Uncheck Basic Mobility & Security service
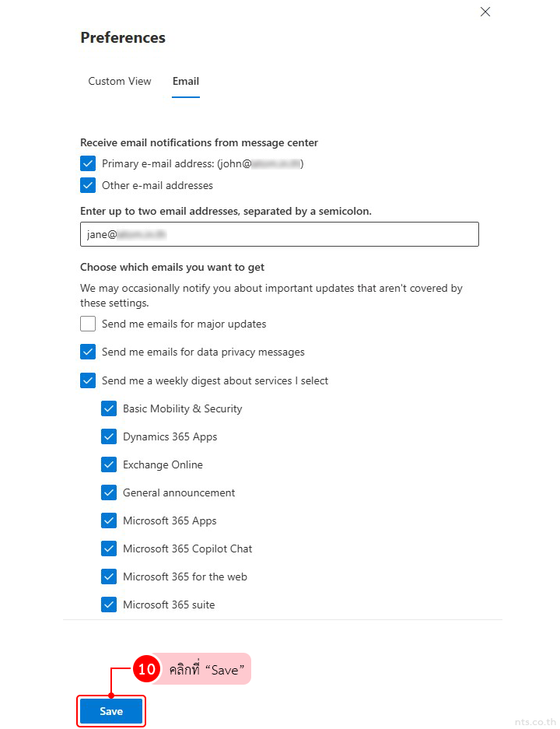This screenshot has height=729, width=560. pos(109,408)
